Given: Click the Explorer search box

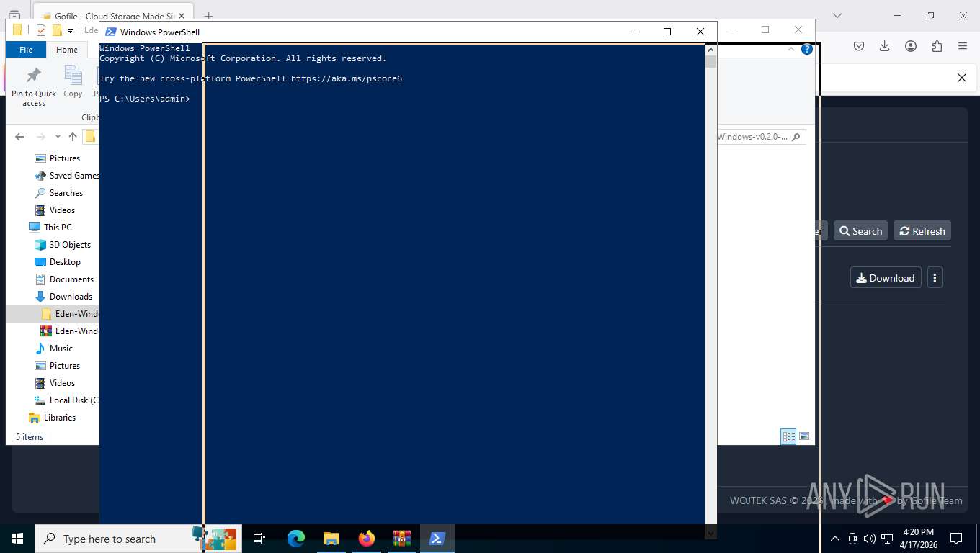Looking at the screenshot, I should 761,137.
